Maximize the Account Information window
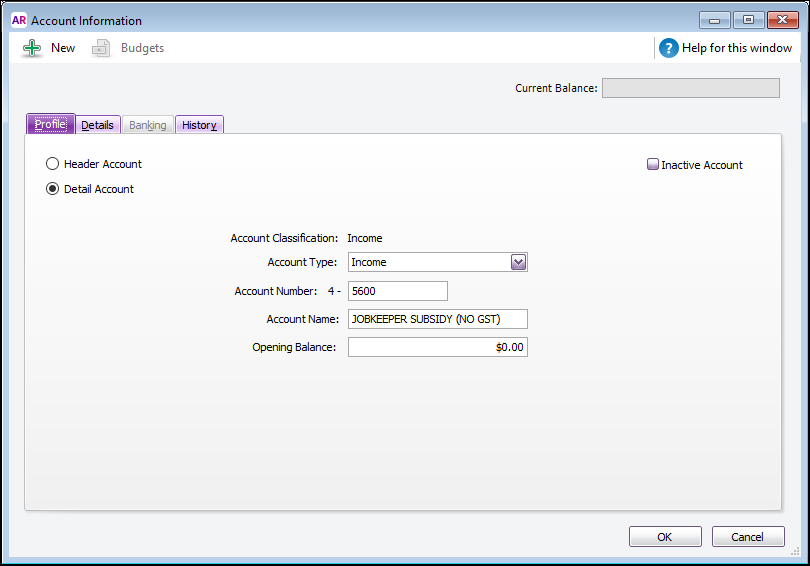The width and height of the screenshot is (810, 566). pyautogui.click(x=747, y=20)
